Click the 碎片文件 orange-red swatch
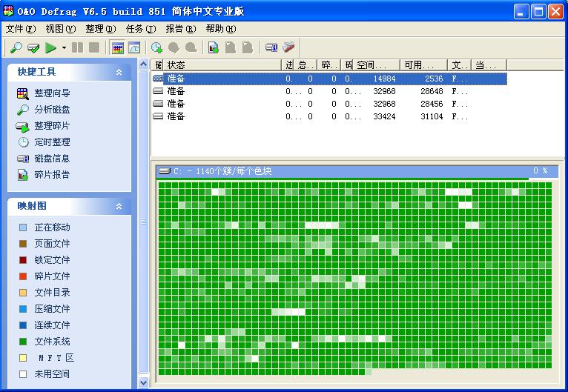Screen dimensions: 568x392 [23, 276]
